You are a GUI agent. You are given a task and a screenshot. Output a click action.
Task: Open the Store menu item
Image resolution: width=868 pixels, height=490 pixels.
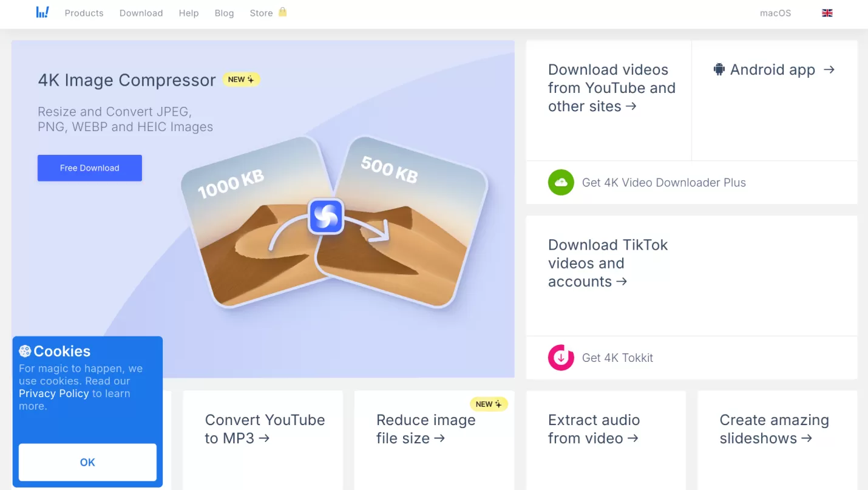261,13
